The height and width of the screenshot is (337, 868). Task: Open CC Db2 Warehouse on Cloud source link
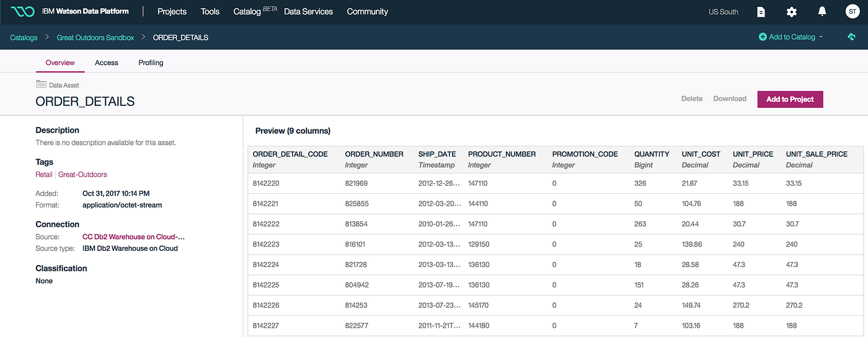coord(134,237)
